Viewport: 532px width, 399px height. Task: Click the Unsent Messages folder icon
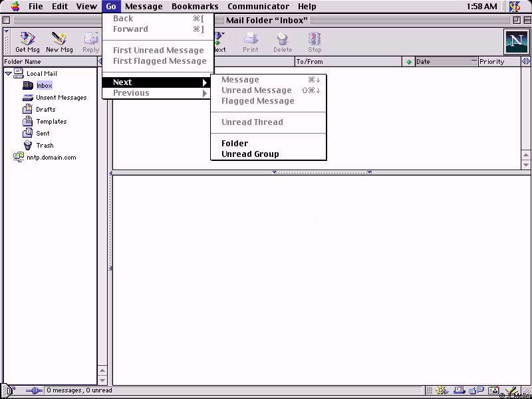(x=28, y=97)
